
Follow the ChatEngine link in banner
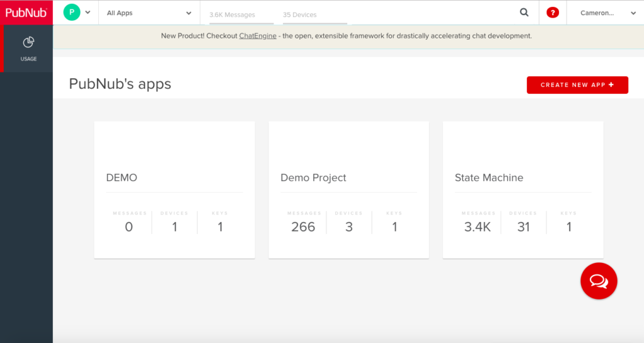point(257,36)
